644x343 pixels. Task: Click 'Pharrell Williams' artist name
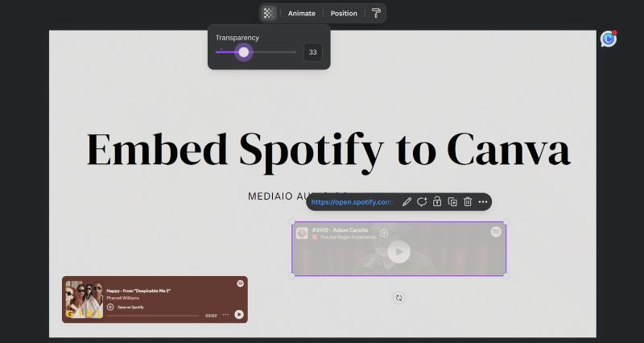click(123, 298)
